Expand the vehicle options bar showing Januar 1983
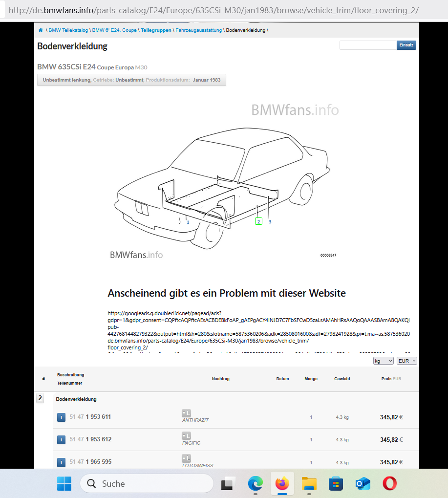Image resolution: width=448 pixels, height=498 pixels. pos(131,80)
